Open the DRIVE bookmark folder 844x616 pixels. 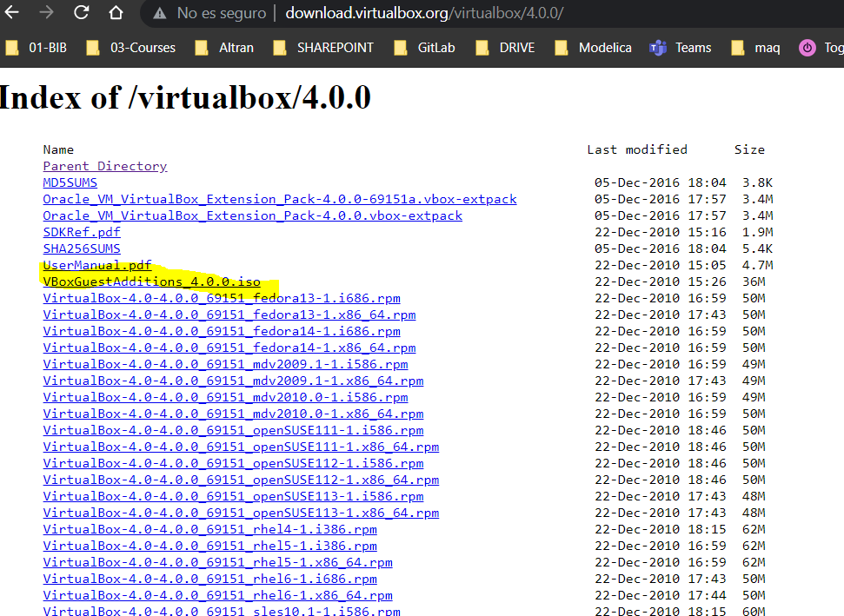[505, 48]
